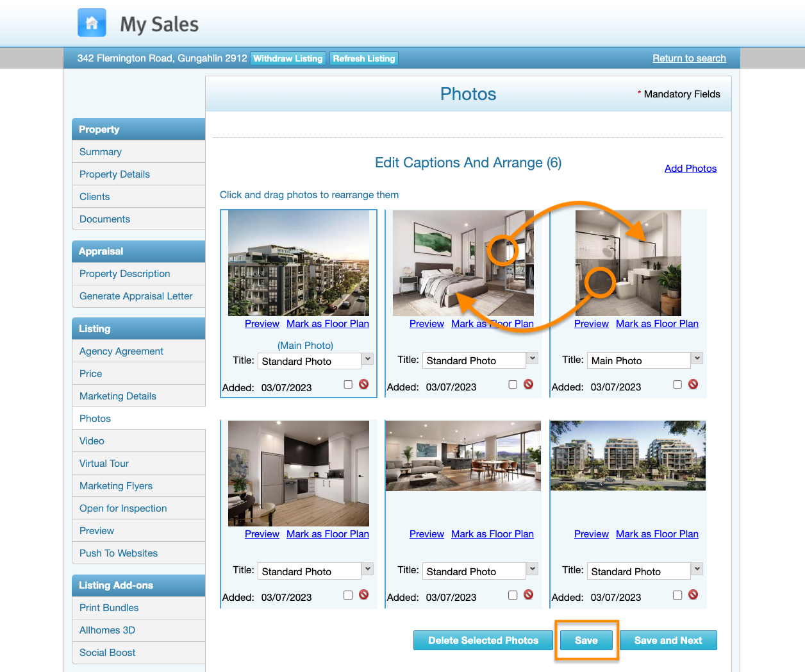The height and width of the screenshot is (672, 805).
Task: Preview the apartment exterior main photo
Action: pyautogui.click(x=261, y=324)
